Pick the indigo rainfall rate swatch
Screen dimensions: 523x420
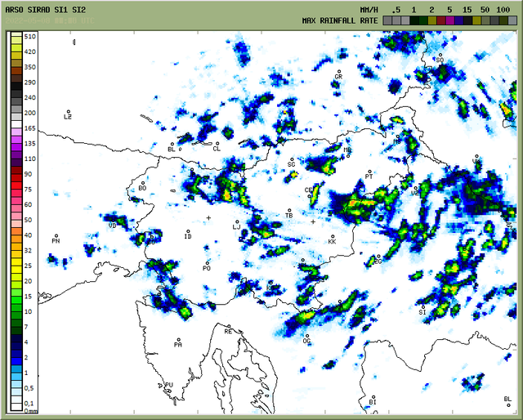(x=459, y=20)
